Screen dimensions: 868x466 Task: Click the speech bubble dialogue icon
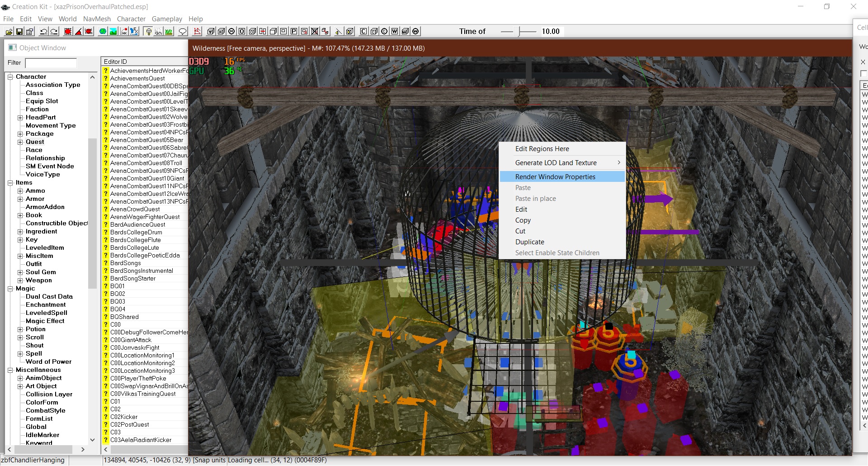(x=183, y=31)
